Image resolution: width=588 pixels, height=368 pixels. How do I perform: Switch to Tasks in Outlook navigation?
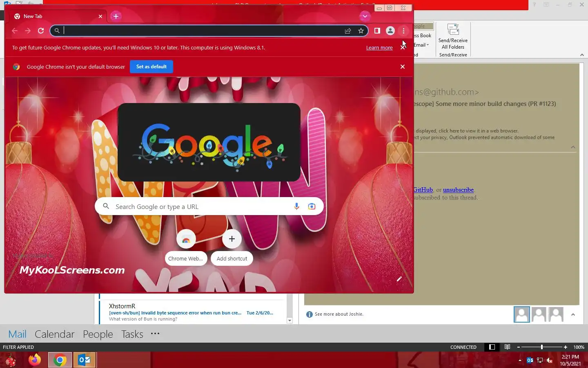tap(132, 334)
